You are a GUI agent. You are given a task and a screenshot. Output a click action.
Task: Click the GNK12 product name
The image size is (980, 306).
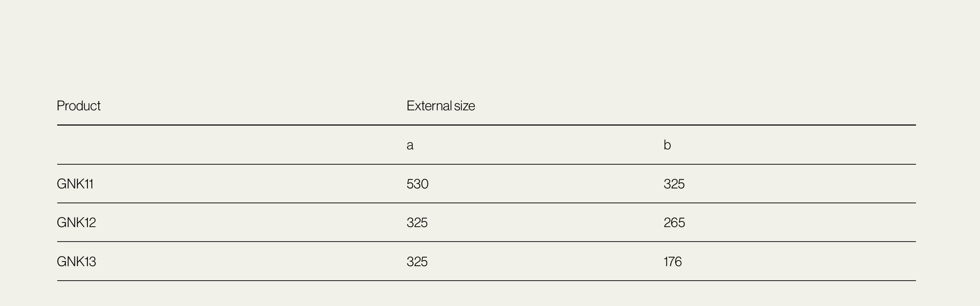click(x=76, y=223)
